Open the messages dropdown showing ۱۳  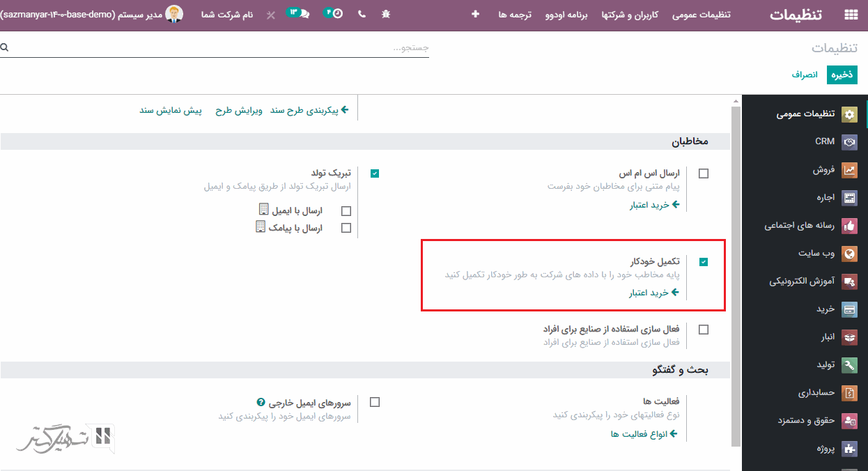(x=297, y=13)
